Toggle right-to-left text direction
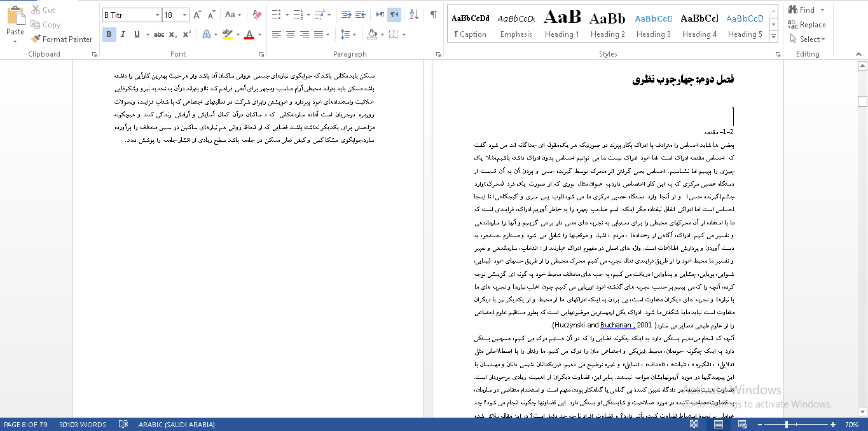The image size is (868, 431). click(395, 15)
